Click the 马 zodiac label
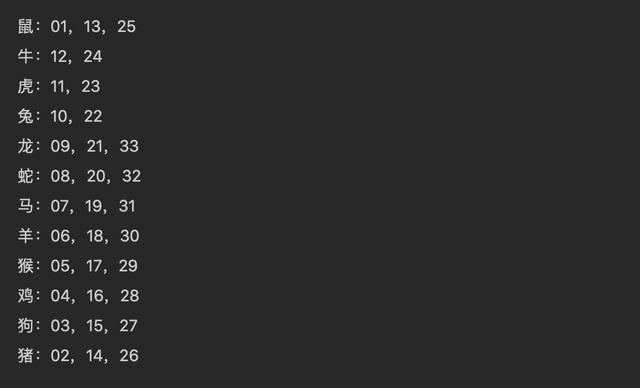The width and height of the screenshot is (640, 388). [25, 206]
